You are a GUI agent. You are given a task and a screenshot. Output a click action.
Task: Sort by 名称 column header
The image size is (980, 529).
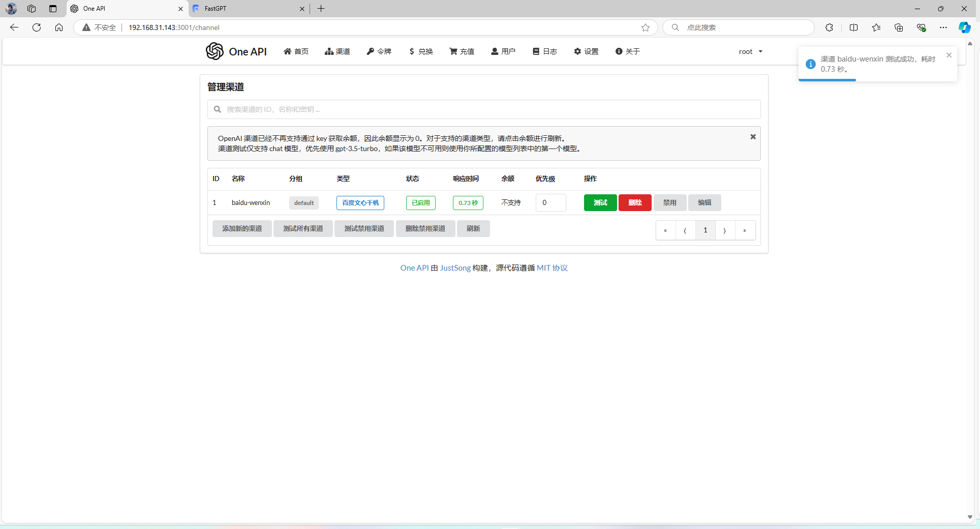pyautogui.click(x=238, y=179)
